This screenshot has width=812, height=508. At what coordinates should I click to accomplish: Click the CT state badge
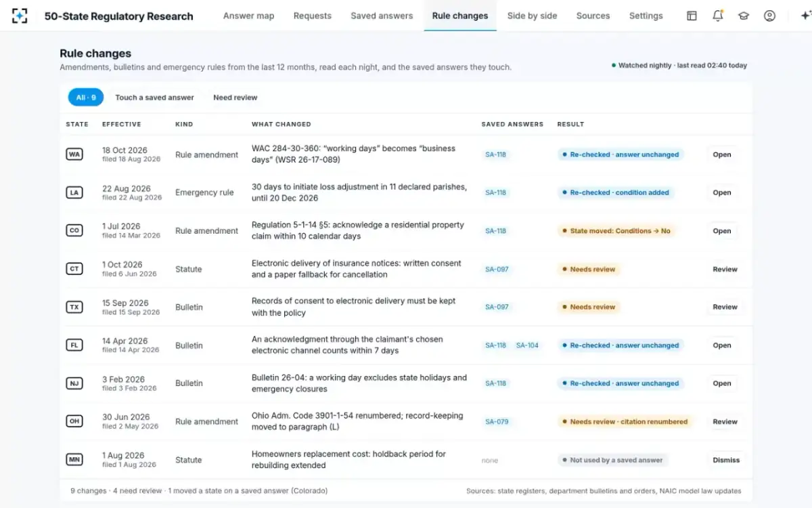click(74, 269)
